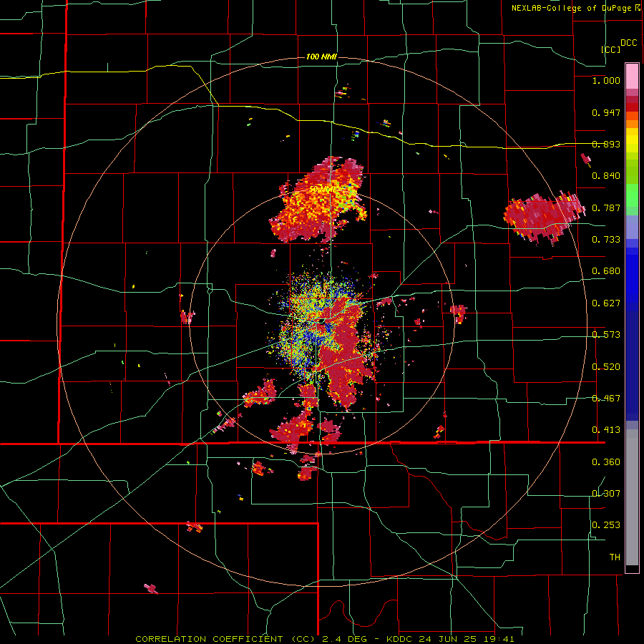This screenshot has width=644, height=644.
Task: Select the 0.733 color scale value
Action: point(606,240)
